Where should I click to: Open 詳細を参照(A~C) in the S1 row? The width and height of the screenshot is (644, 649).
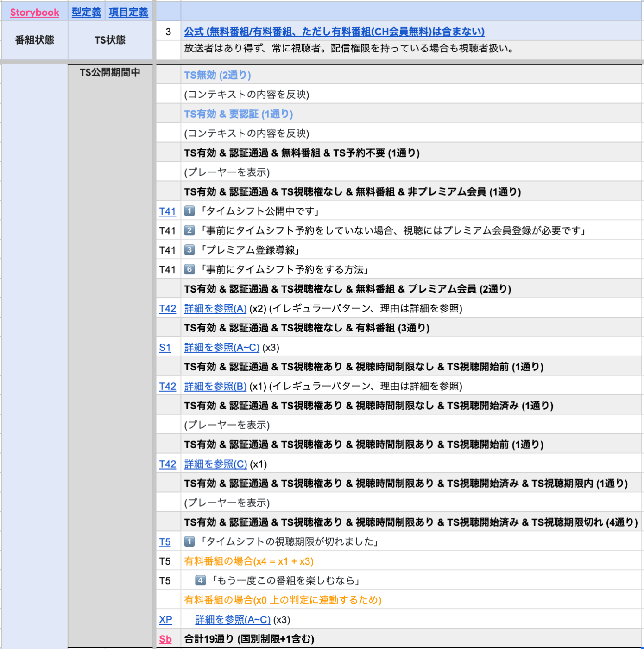pyautogui.click(x=221, y=347)
